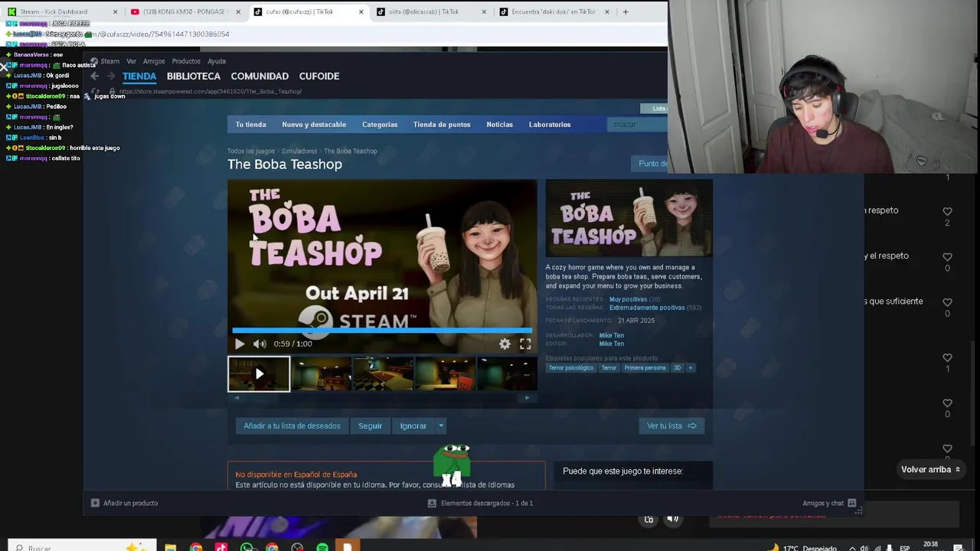This screenshot has width=980, height=551.
Task: Play the Boba Teashop trailer video
Action: (x=240, y=344)
